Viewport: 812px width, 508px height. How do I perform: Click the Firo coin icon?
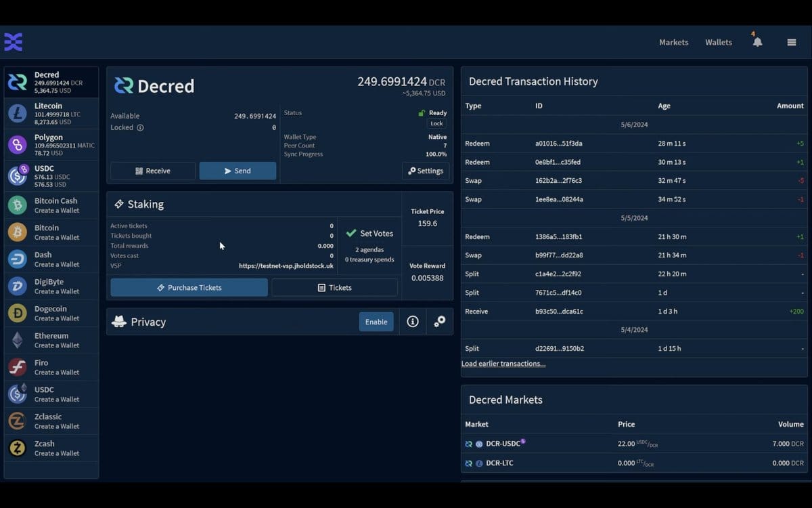tap(17, 367)
